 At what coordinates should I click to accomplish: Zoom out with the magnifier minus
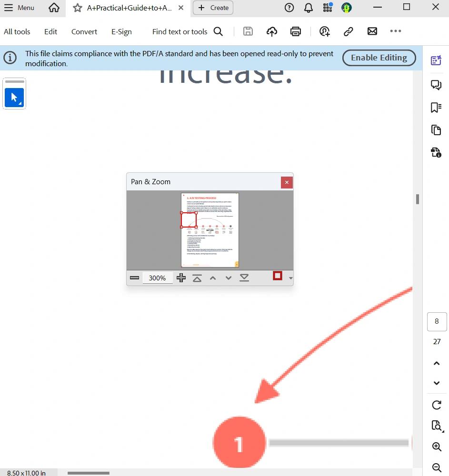coord(437,467)
